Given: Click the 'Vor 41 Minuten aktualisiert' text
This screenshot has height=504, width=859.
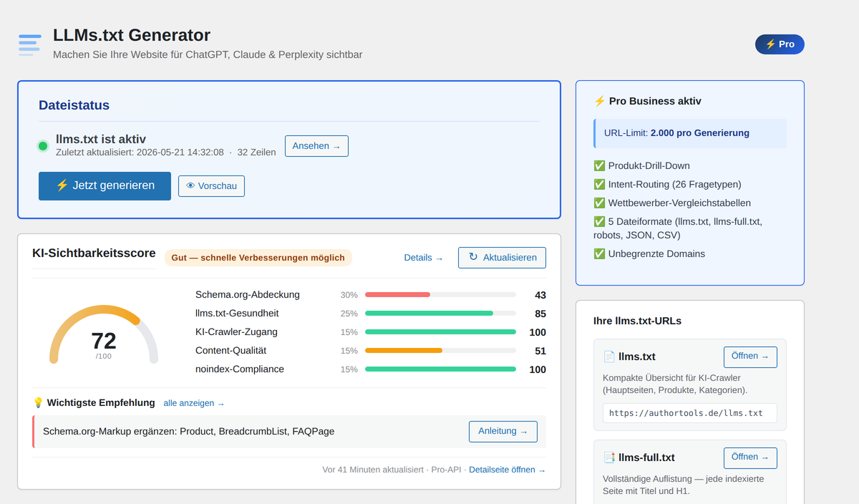Looking at the screenshot, I should pos(374,470).
